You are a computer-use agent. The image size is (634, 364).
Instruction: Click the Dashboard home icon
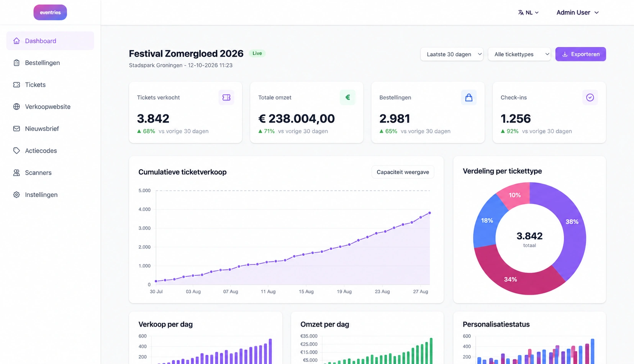16,41
